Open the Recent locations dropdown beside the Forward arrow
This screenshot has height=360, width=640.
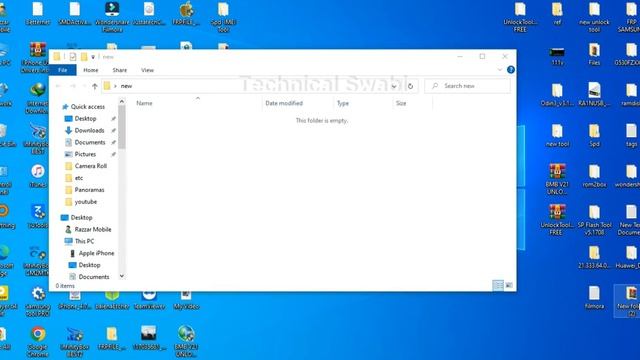pyautogui.click(x=84, y=86)
